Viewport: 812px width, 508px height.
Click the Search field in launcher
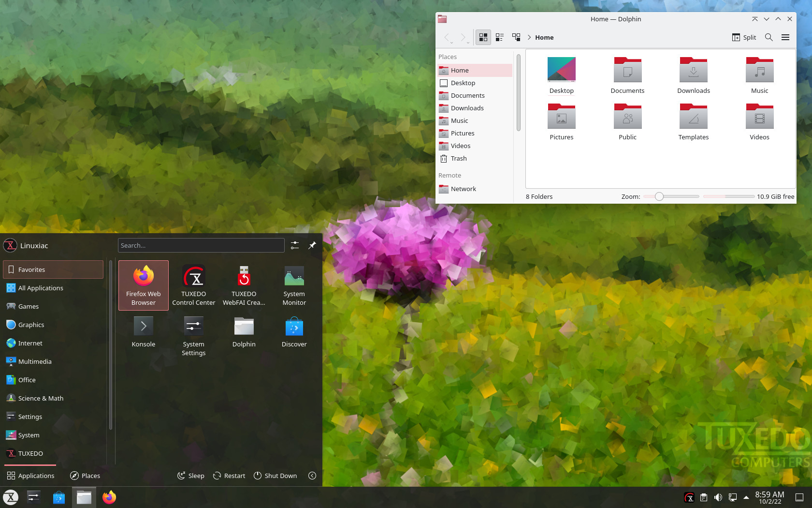201,245
